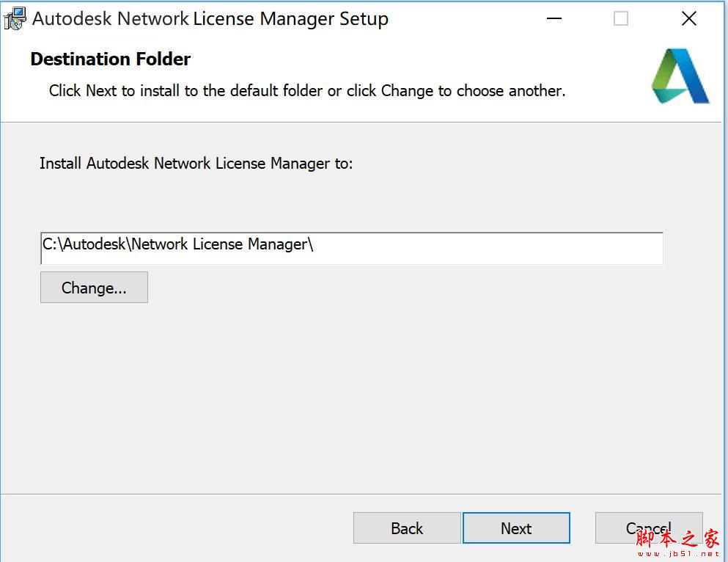Close the setup window with X
Image resolution: width=728 pixels, height=562 pixels.
(688, 19)
